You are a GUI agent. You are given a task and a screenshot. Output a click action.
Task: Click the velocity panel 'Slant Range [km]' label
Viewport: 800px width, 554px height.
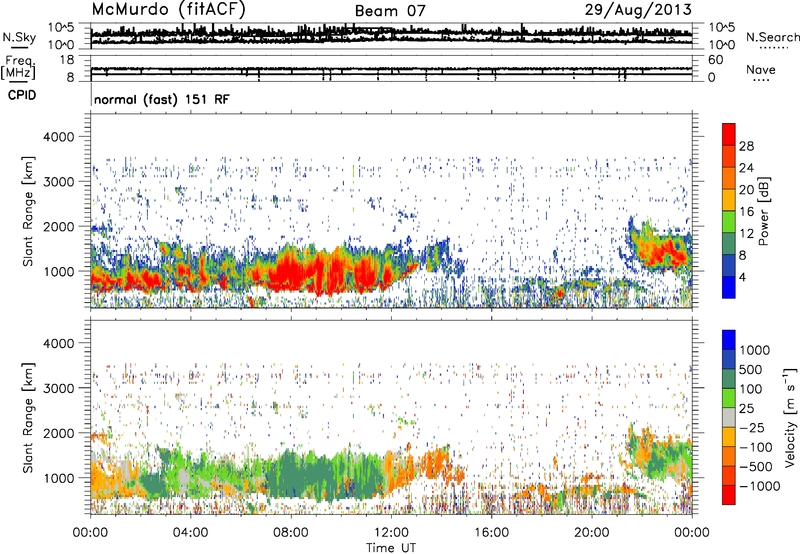coord(28,417)
